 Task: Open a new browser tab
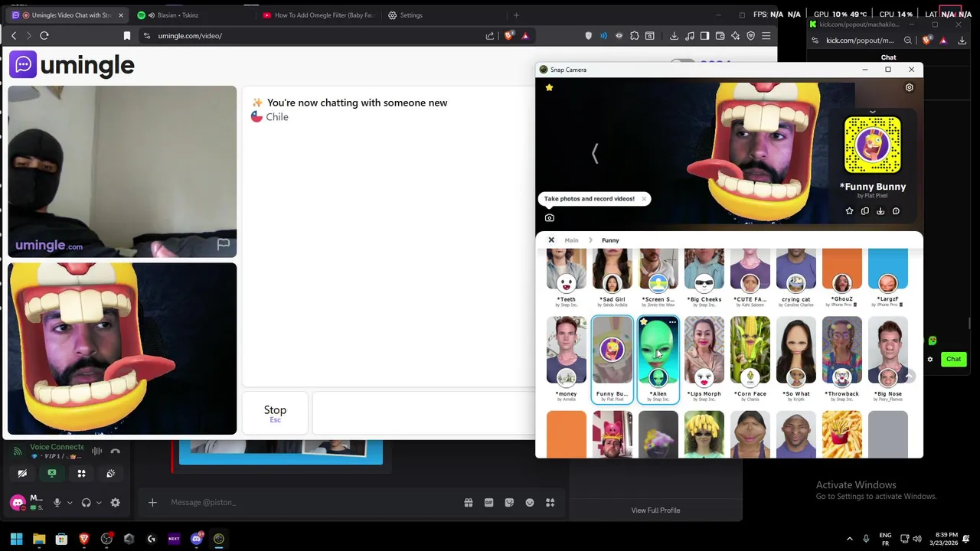(516, 15)
